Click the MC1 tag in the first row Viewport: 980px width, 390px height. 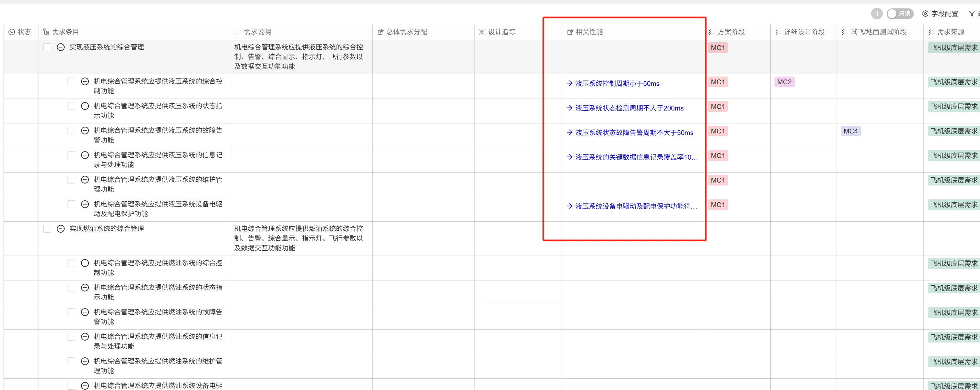[718, 47]
